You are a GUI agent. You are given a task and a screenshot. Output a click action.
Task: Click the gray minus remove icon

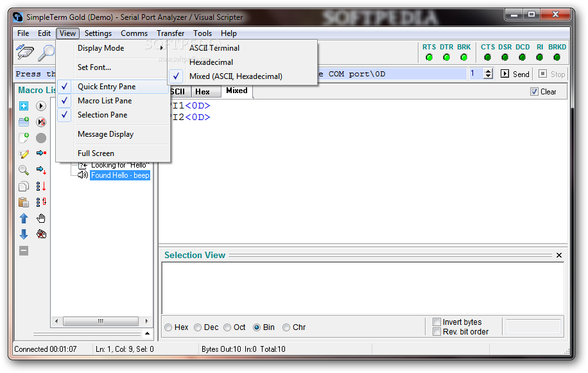24,251
